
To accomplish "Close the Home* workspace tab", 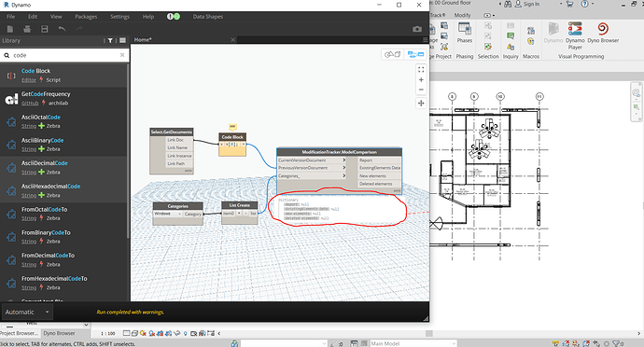I will [x=233, y=40].
